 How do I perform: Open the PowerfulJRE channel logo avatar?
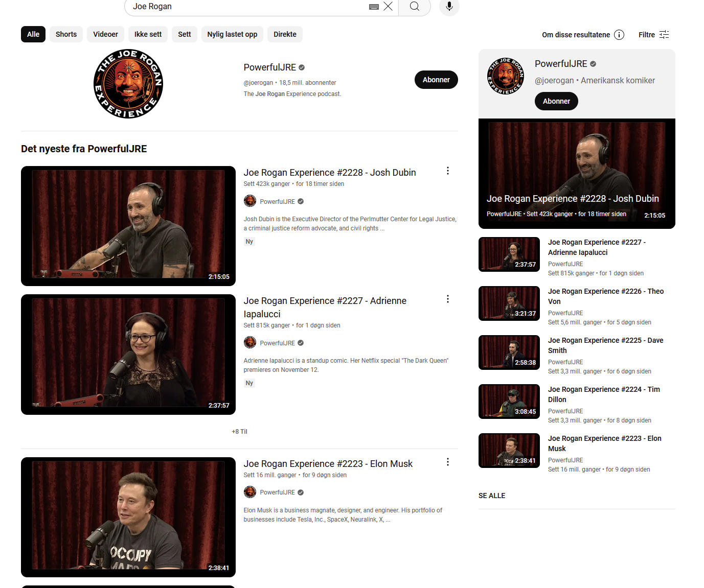pos(128,84)
